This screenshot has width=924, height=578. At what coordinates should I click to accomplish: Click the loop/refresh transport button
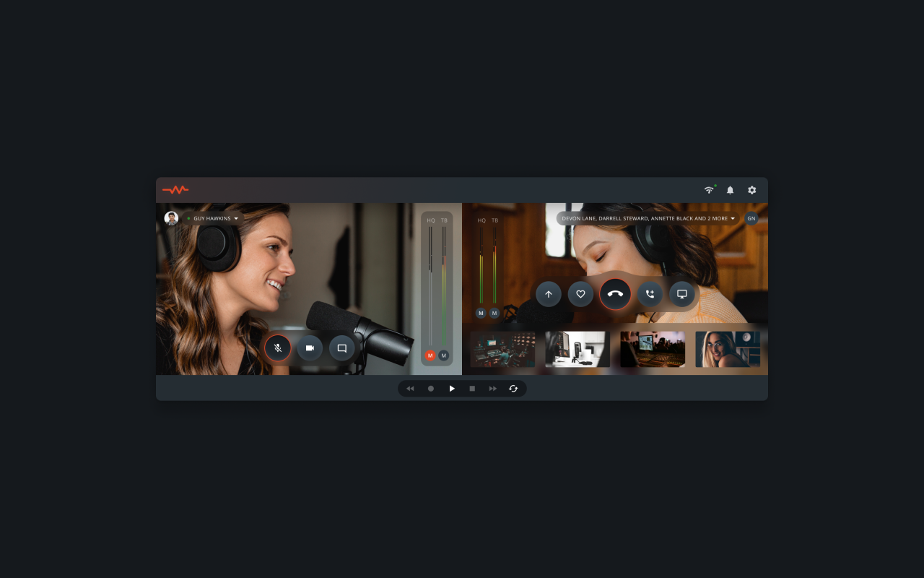(x=513, y=389)
